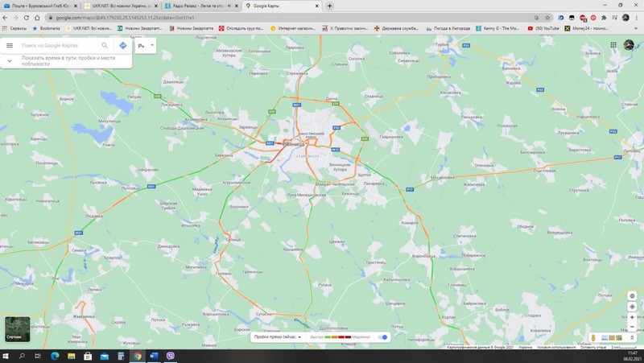Open a new browser tab
The height and width of the screenshot is (363, 644).
tap(329, 6)
